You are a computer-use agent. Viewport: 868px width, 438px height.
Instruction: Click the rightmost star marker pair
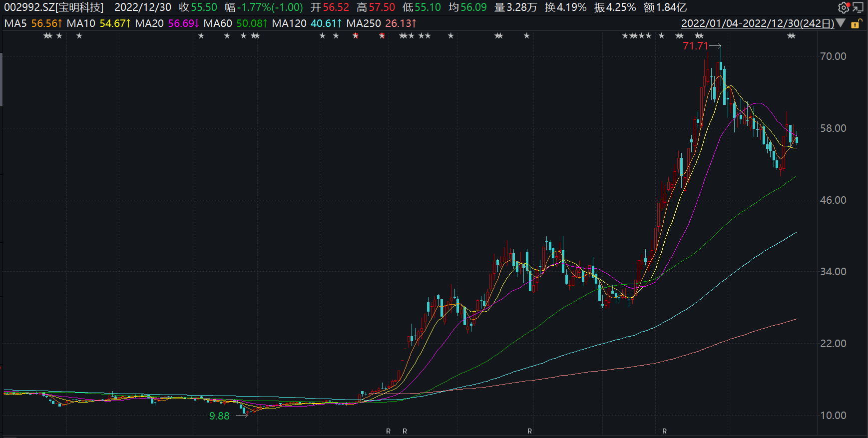pos(791,36)
